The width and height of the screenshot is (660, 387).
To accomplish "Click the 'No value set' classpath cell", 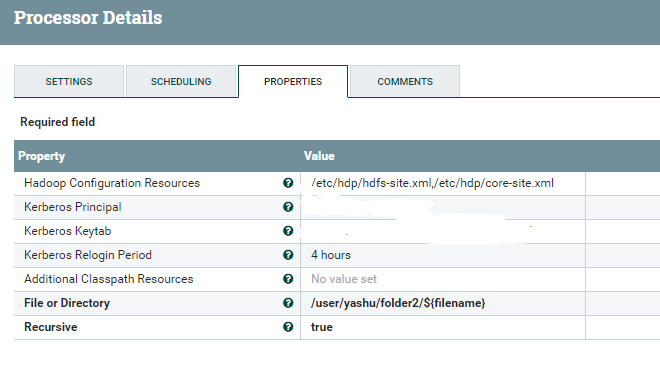I will pos(443,279).
